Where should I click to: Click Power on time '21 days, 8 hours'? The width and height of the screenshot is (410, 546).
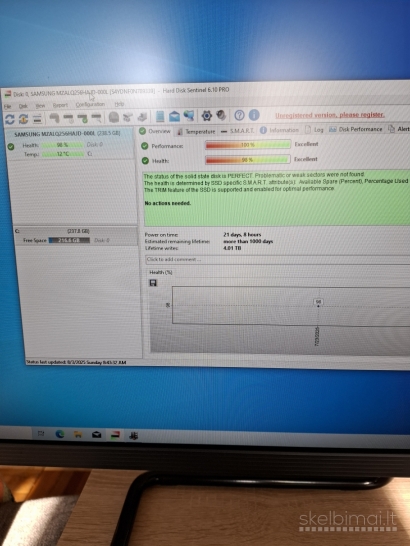pos(242,235)
